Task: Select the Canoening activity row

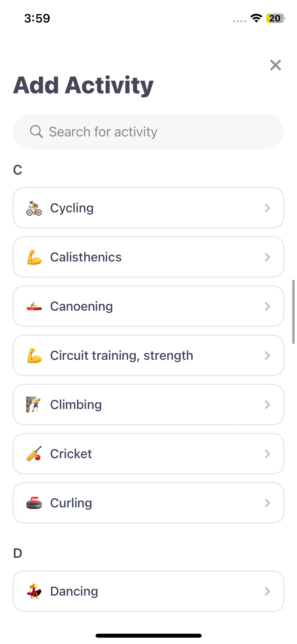Action: coord(148,306)
